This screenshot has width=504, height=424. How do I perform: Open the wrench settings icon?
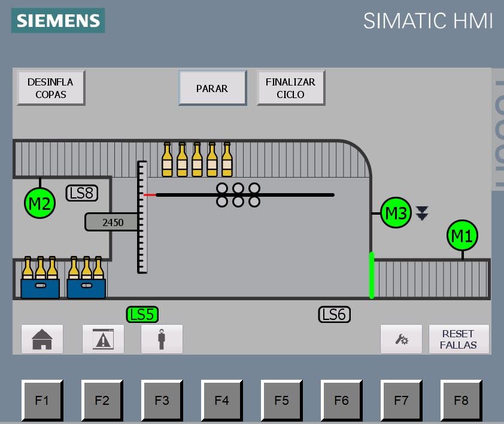click(401, 339)
